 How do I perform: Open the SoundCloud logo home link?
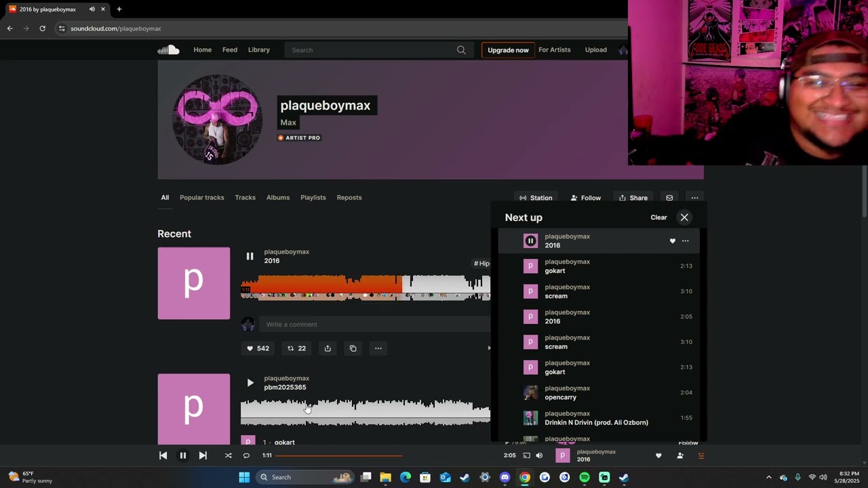168,49
